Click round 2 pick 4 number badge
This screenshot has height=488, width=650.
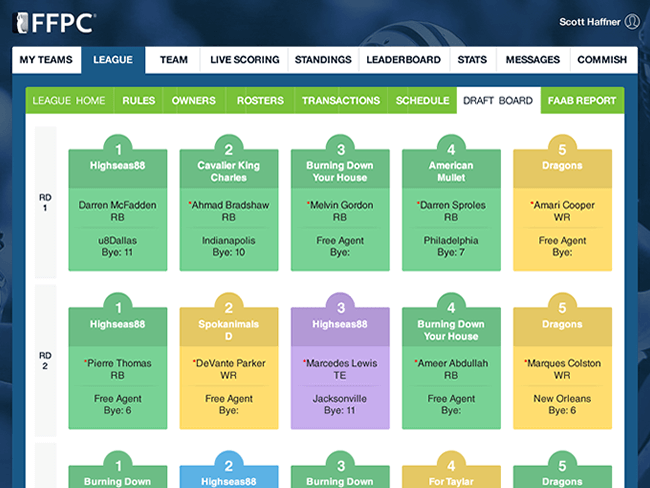[451, 306]
